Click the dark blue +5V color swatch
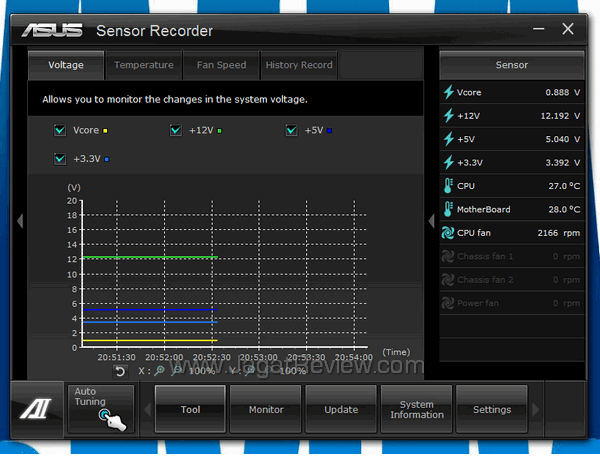The height and width of the screenshot is (457, 600). pyautogui.click(x=329, y=131)
